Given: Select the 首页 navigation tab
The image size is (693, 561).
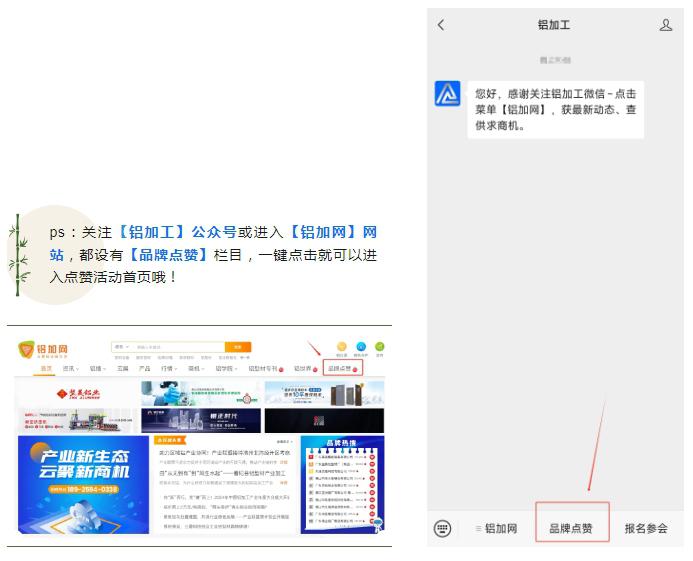Looking at the screenshot, I should click(x=46, y=368).
